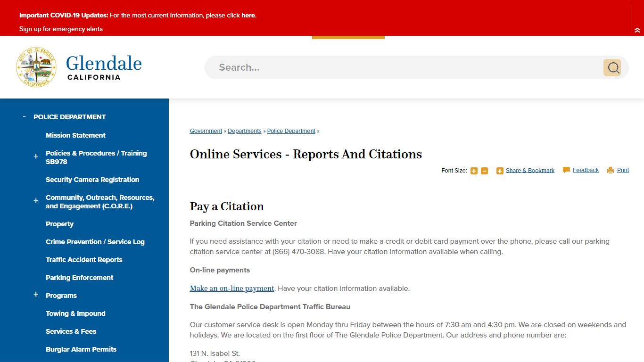Click the Font Size label

tap(454, 171)
